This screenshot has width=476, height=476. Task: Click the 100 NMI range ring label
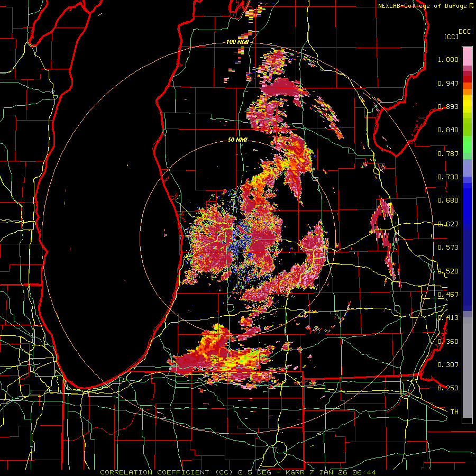[237, 42]
